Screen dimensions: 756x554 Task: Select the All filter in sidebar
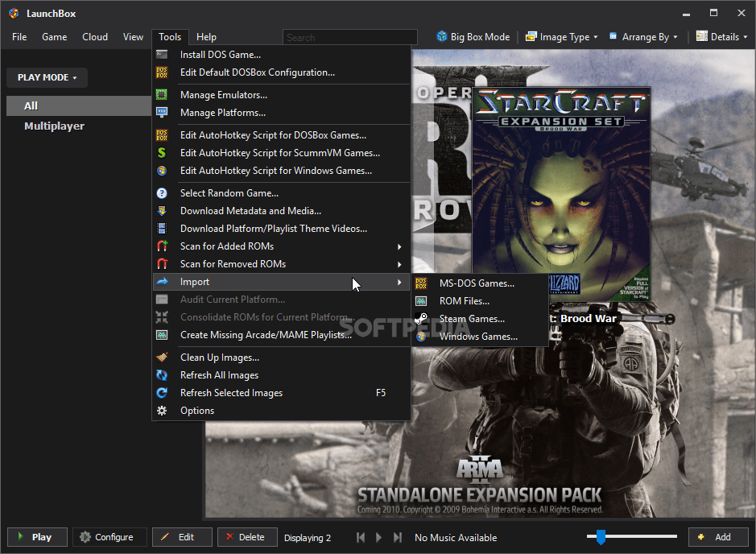[x=79, y=106]
